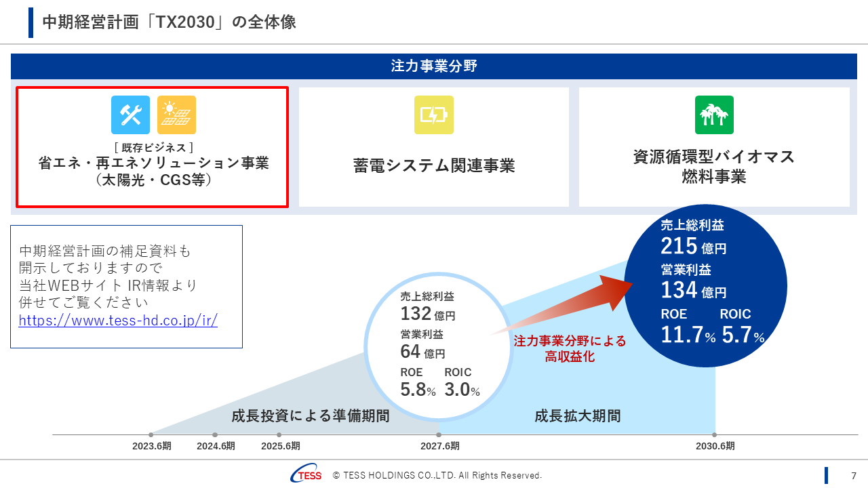
Task: Select the 注力事業分野 header banner
Action: [x=434, y=66]
